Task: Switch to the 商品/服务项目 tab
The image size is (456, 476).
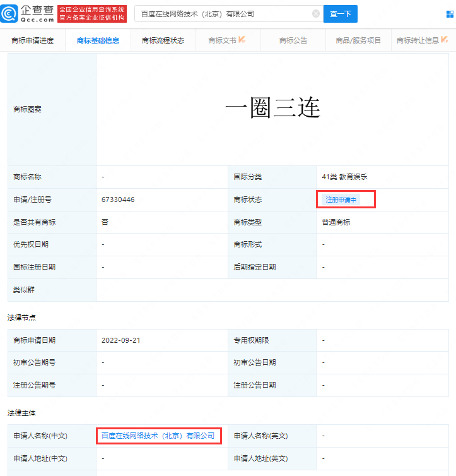Action: click(358, 40)
